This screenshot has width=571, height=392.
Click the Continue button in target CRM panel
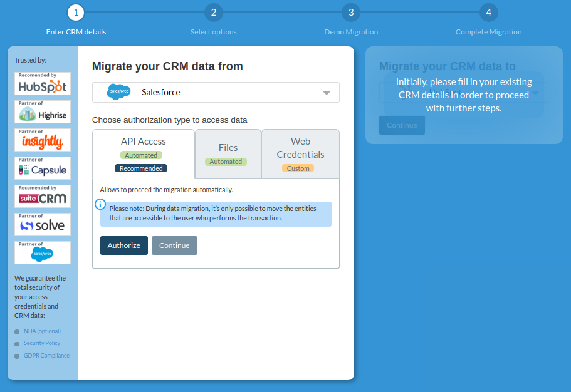click(x=402, y=125)
